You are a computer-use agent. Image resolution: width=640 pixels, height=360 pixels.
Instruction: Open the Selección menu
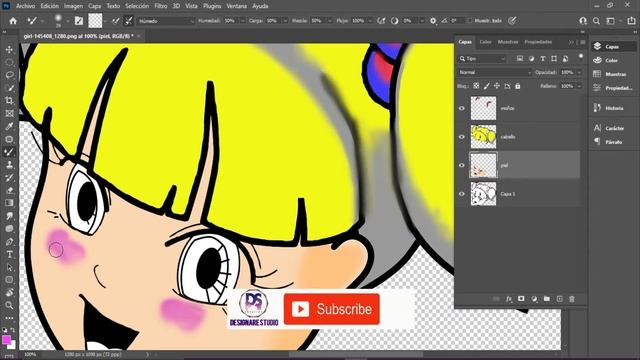coord(137,6)
